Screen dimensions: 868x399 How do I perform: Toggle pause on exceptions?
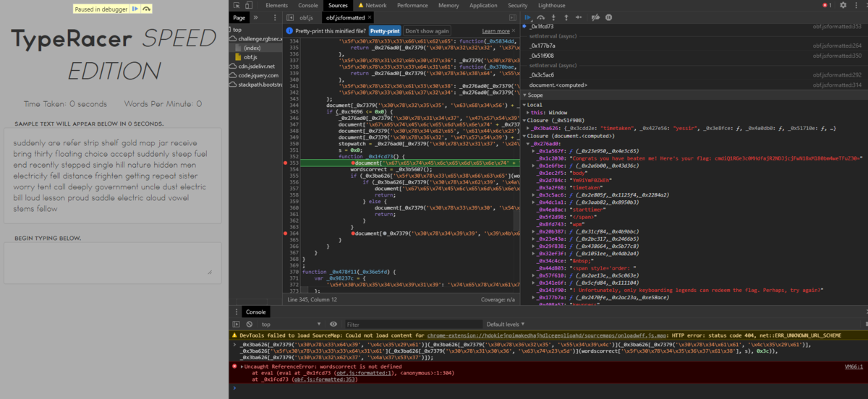point(608,17)
